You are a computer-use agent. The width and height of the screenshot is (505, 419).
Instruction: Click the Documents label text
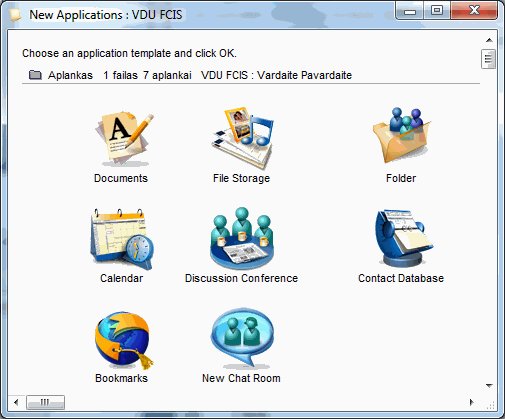coord(121,178)
